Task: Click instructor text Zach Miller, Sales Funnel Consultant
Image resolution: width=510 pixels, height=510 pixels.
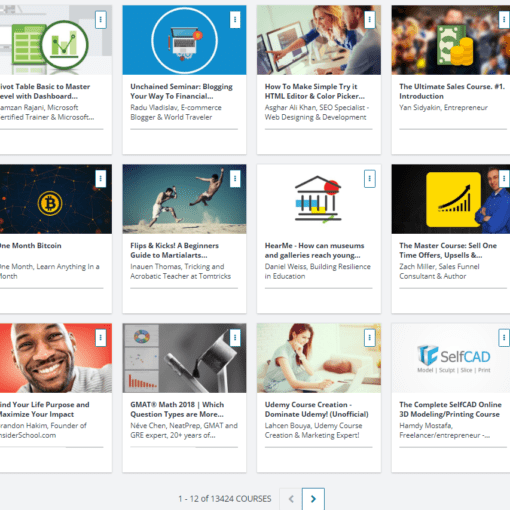Action: 439,271
